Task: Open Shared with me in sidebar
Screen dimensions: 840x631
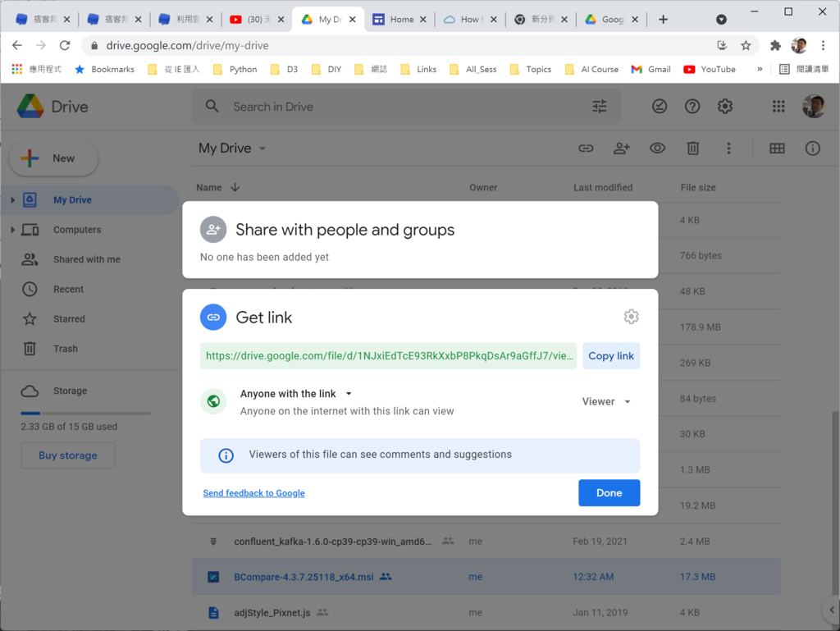Action: point(87,260)
